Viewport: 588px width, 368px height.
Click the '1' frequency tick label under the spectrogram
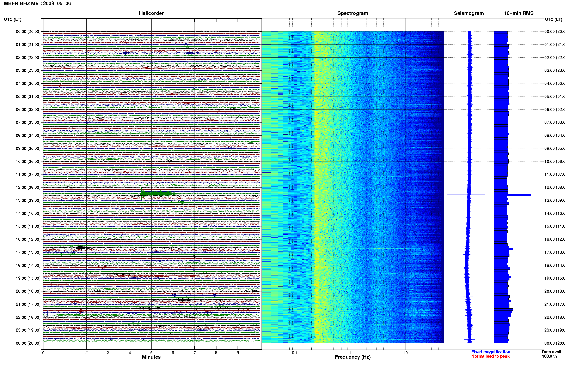pos(350,353)
